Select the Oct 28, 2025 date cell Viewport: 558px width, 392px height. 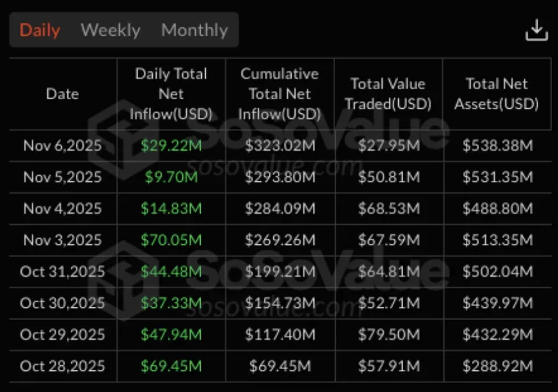point(62,367)
